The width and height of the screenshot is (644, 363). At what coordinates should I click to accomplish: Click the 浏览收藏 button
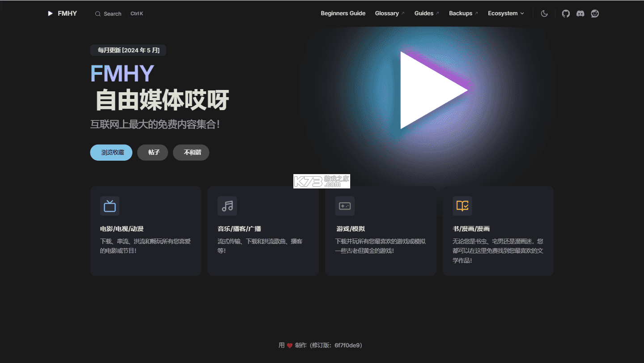(111, 153)
